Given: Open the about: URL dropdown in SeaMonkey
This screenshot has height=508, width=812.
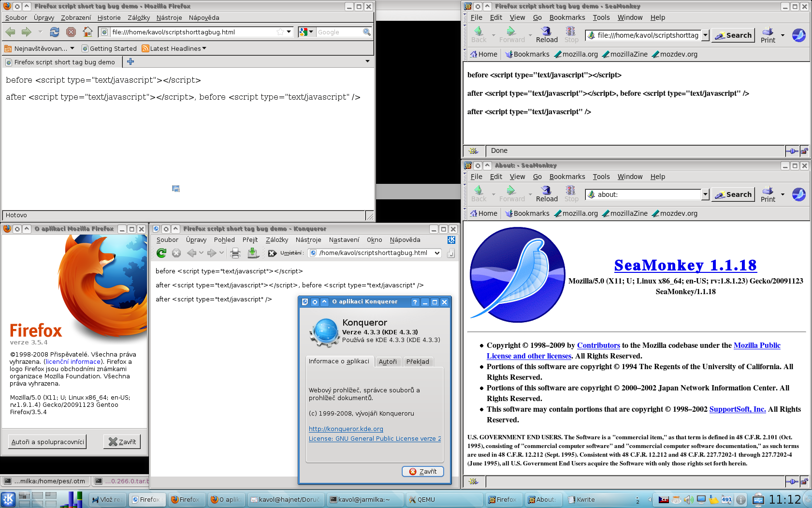Looking at the screenshot, I should coord(705,194).
